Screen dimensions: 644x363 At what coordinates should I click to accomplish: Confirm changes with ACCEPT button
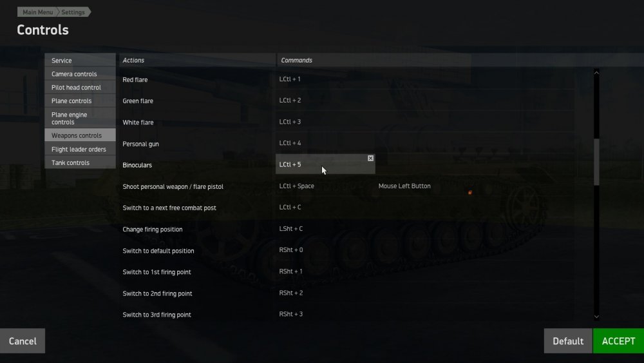coord(618,341)
